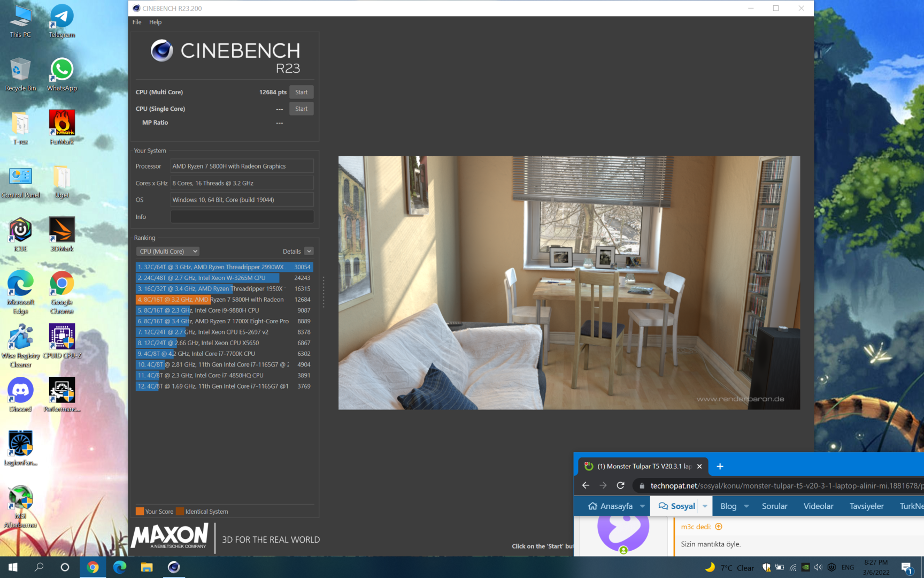This screenshot has height=578, width=924.
Task: Open File Explorer from the taskbar
Action: pyautogui.click(x=147, y=567)
